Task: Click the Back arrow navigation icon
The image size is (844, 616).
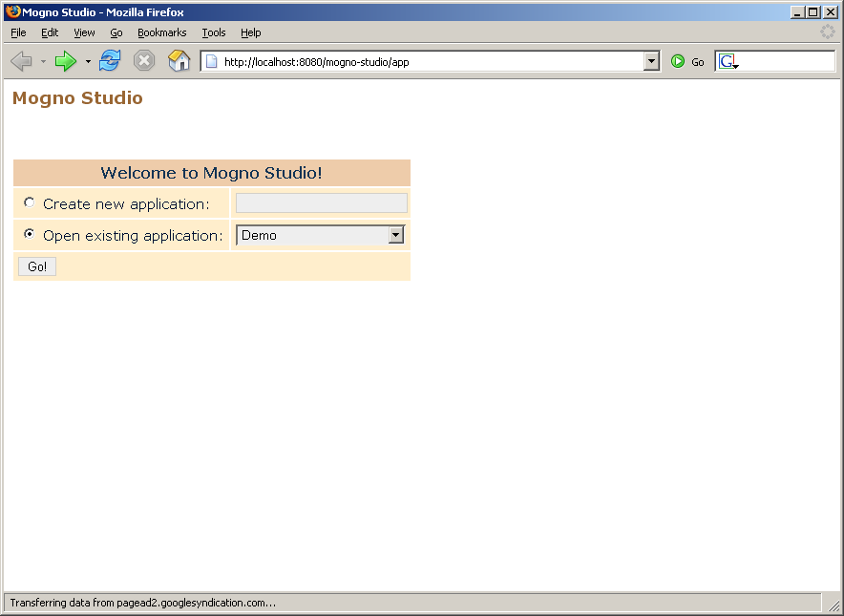Action: [21, 61]
